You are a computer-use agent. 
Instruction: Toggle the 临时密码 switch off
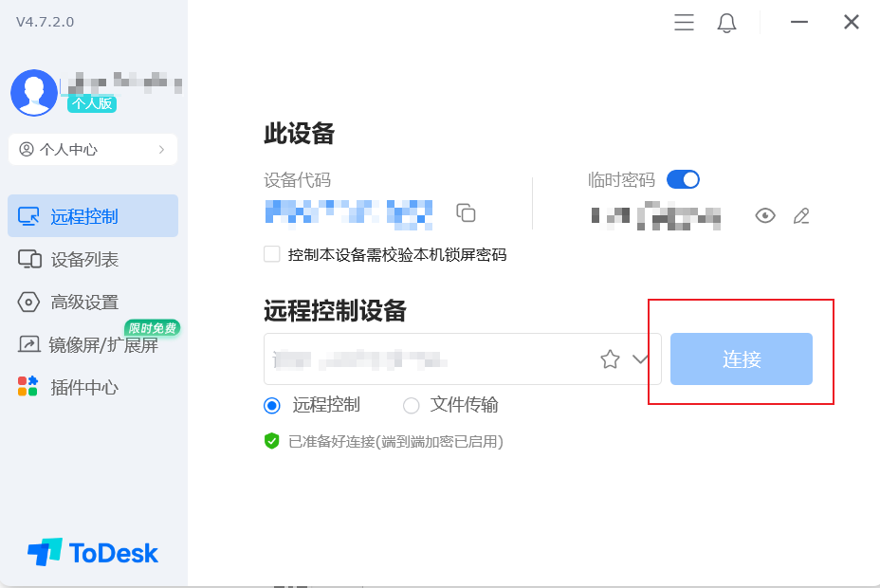[x=682, y=179]
